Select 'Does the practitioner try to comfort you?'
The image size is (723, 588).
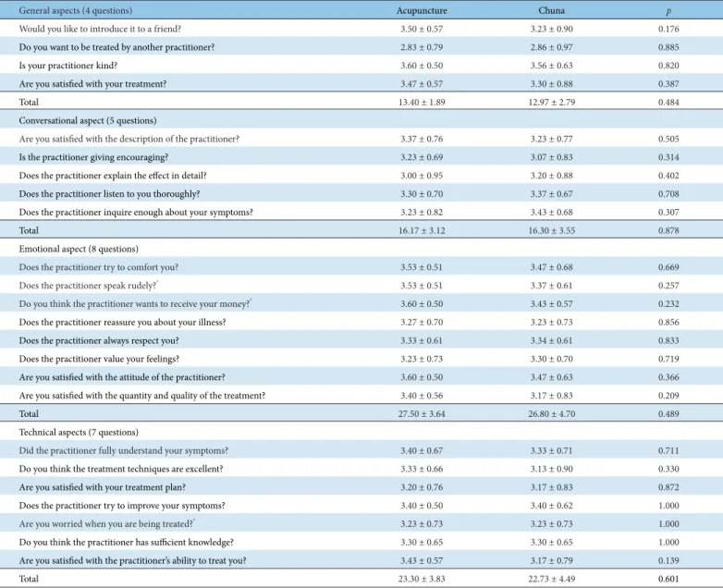coord(99,267)
